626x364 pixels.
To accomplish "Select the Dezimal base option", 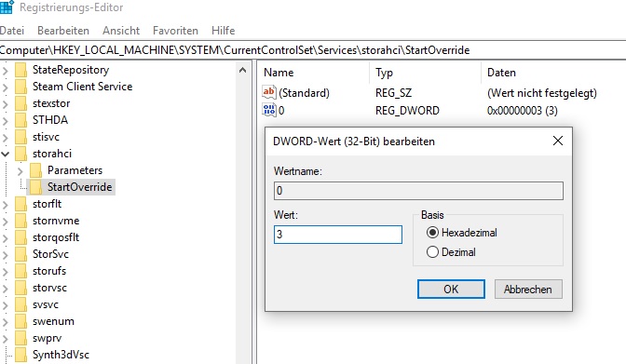I will coord(451,252).
